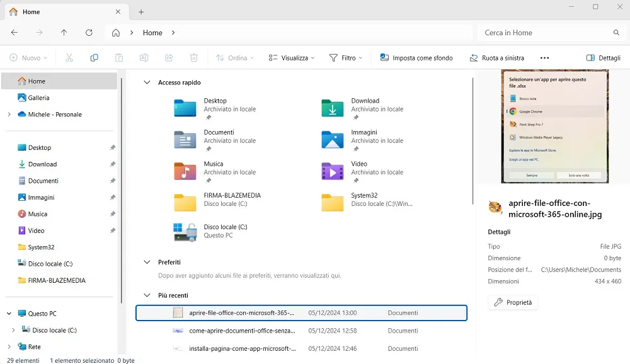The height and width of the screenshot is (364, 630).
Task: Open the Nuovo dropdown
Action: pos(28,57)
